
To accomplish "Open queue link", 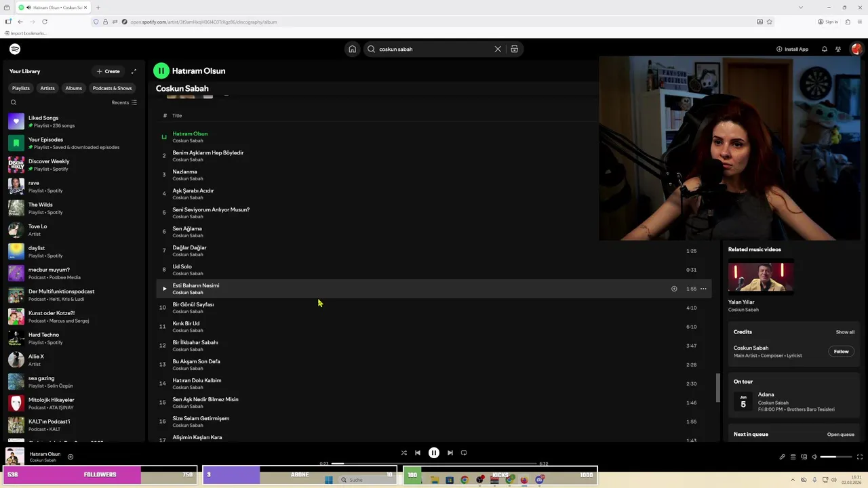I will tap(840, 434).
